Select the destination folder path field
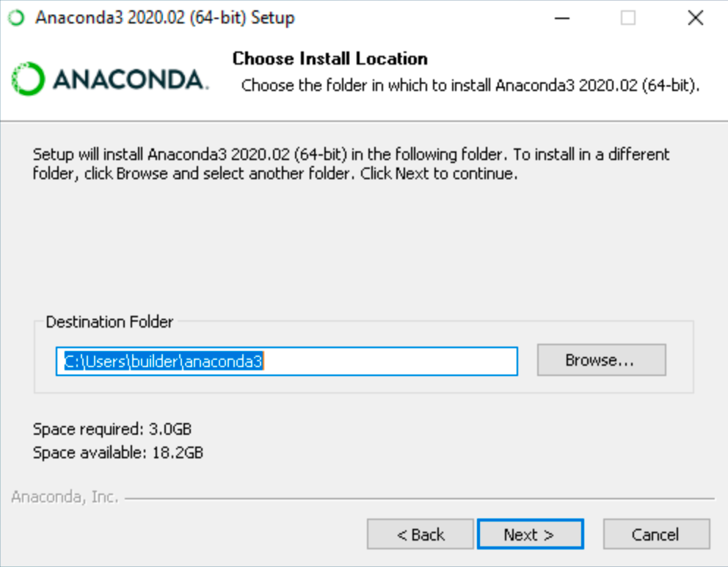 (x=286, y=359)
